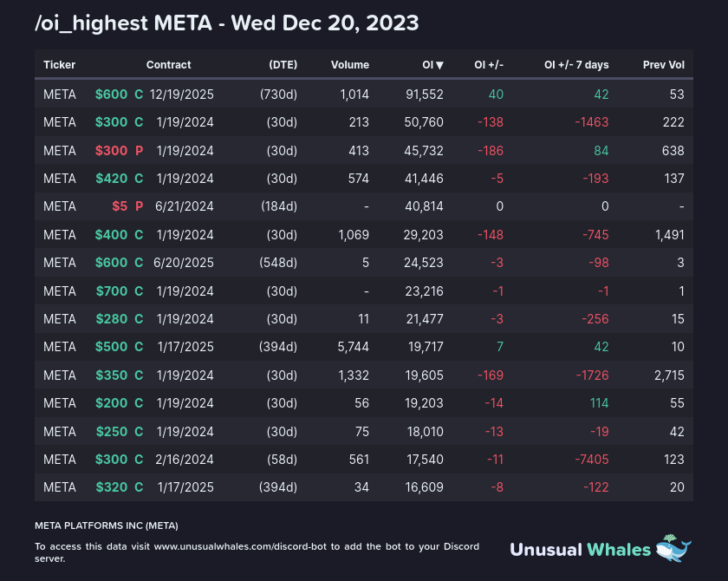728x581 pixels.
Task: Click the previous volume value 222
Action: pos(673,122)
